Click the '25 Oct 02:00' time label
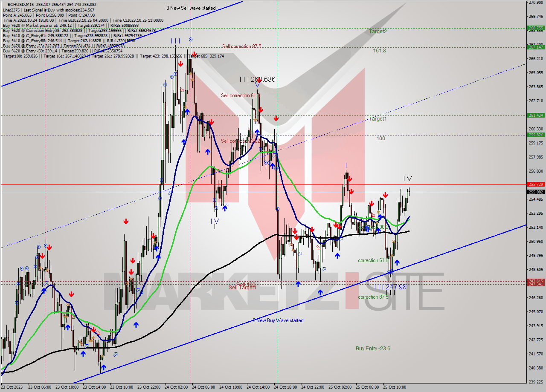The height and width of the screenshot is (392, 546). (340, 387)
